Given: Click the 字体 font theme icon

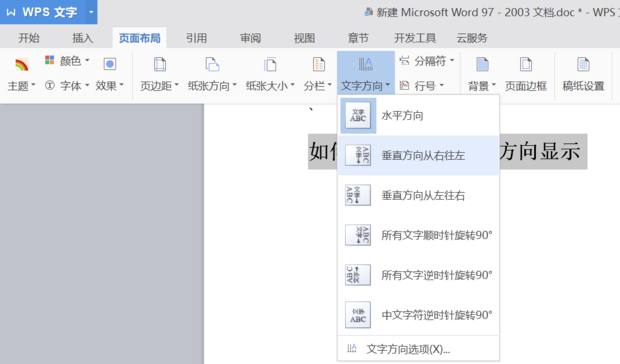Looking at the screenshot, I should tap(49, 85).
